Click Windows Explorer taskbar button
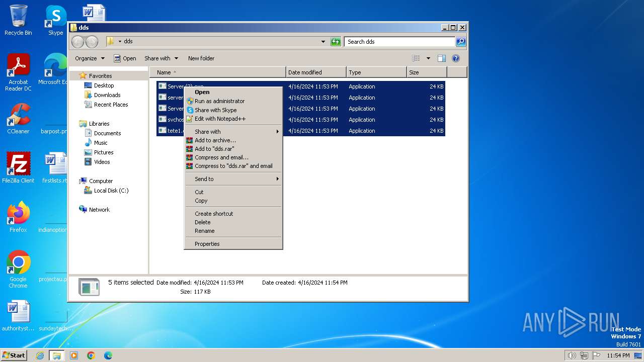The width and height of the screenshot is (644, 362). tap(56, 355)
